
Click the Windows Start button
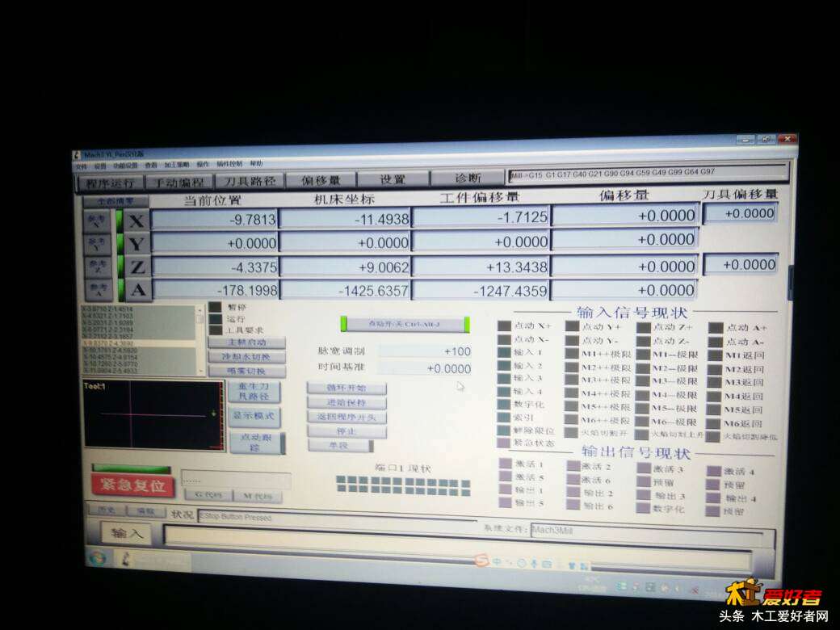[99, 558]
